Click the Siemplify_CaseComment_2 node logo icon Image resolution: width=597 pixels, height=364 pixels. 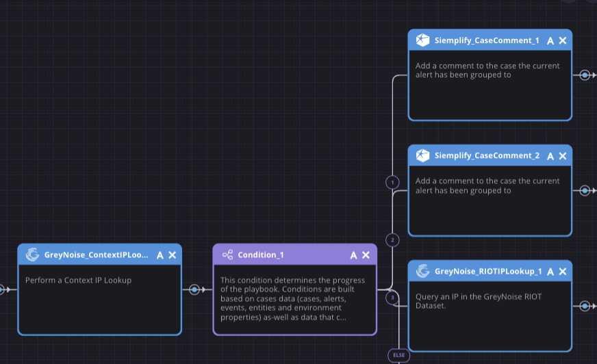tap(422, 155)
